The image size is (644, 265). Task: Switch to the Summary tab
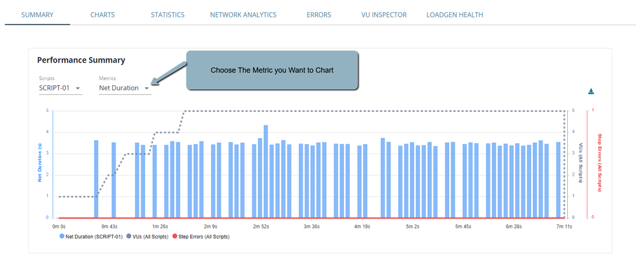tap(37, 15)
